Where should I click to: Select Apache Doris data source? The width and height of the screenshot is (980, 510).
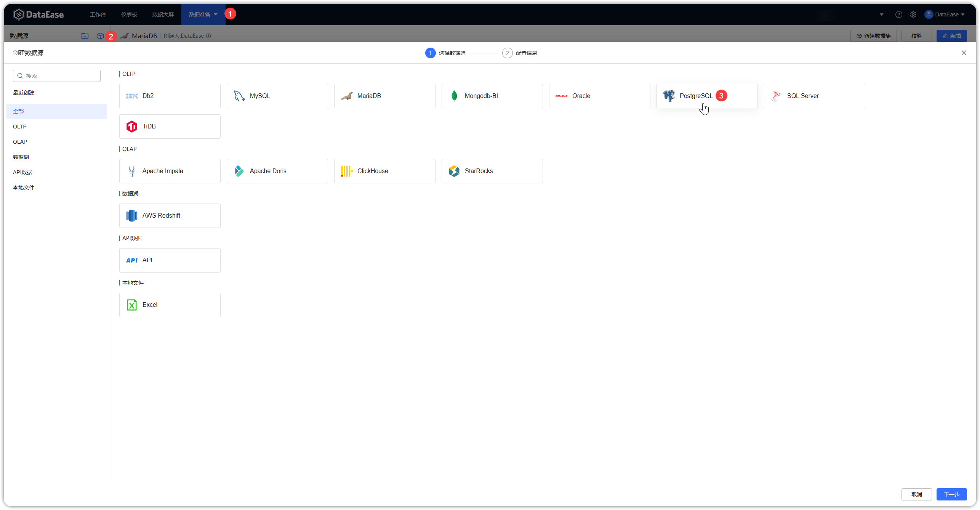click(x=277, y=171)
